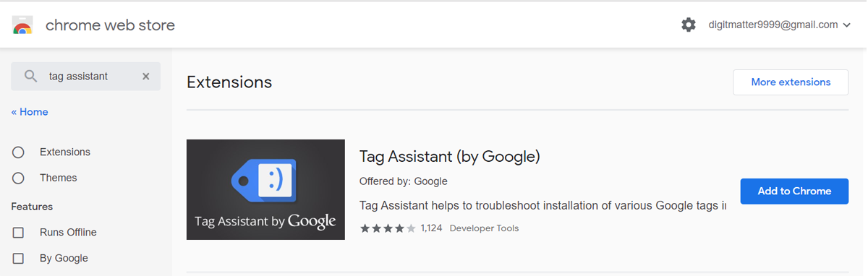Click the 1,124 ratings count
This screenshot has height=276, width=868.
pos(431,228)
